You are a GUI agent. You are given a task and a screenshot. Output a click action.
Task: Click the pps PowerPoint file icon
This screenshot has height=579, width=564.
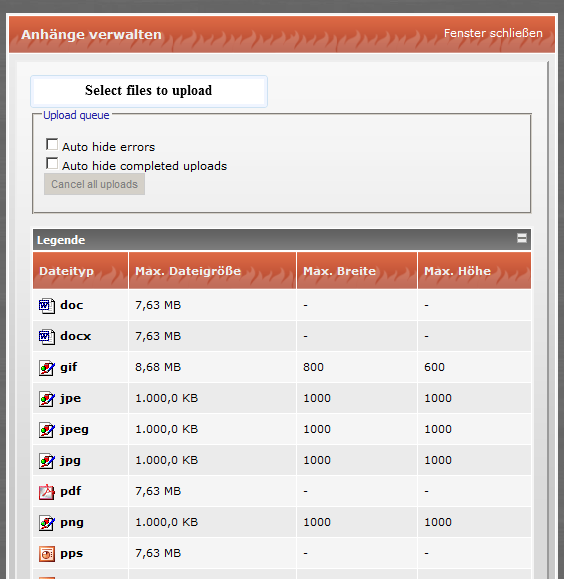47,554
